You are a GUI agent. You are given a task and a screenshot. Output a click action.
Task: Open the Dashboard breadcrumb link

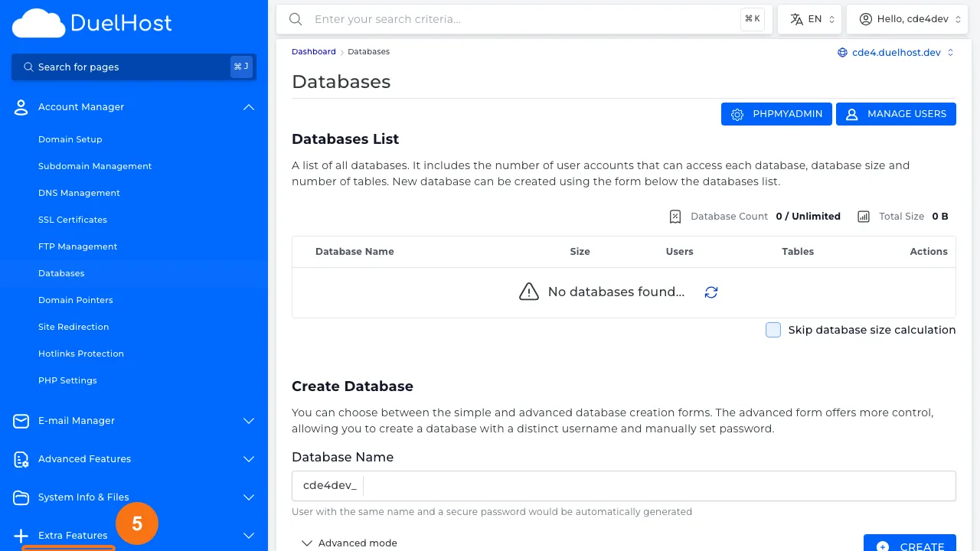313,51
